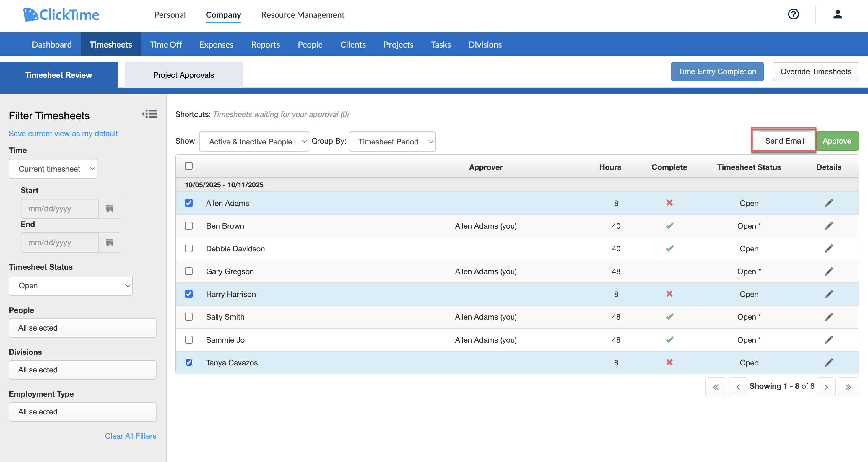868x462 pixels.
Task: Open the Current timesheet time dropdown
Action: tap(53, 169)
